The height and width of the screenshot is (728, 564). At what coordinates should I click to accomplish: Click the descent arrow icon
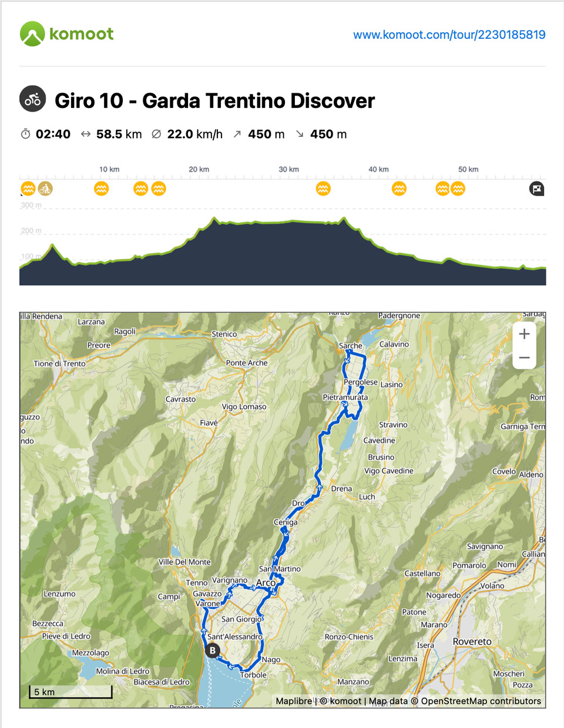(300, 134)
